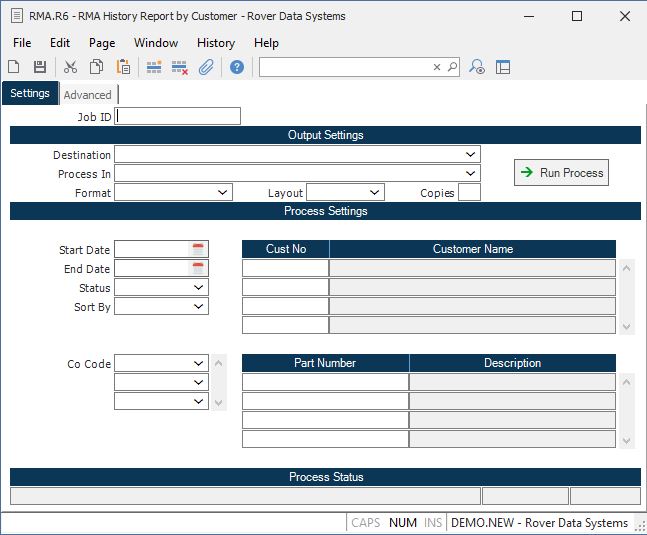Image resolution: width=647 pixels, height=535 pixels.
Task: Click the New document icon
Action: [14, 67]
